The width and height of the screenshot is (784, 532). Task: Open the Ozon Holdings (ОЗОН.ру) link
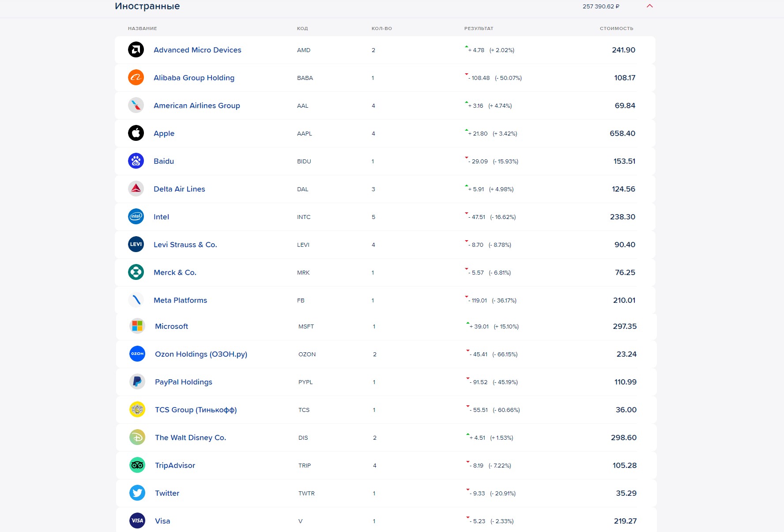[x=201, y=354]
